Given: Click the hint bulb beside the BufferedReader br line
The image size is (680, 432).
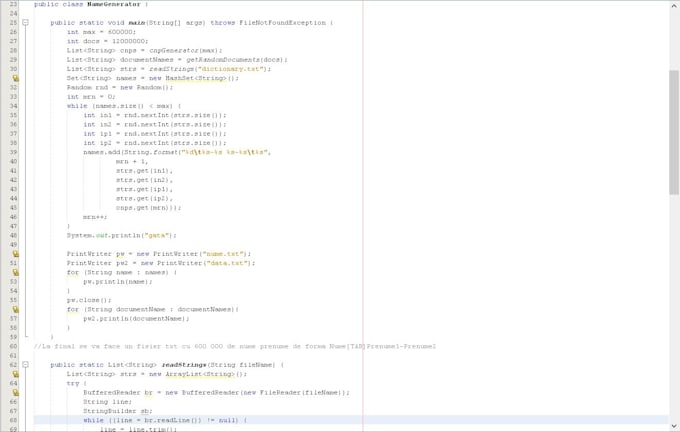Looking at the screenshot, I should coord(16,393).
